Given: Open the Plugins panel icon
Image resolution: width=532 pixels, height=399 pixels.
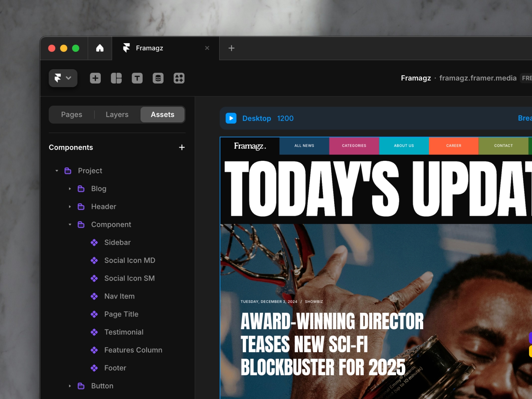Looking at the screenshot, I should coord(179,78).
